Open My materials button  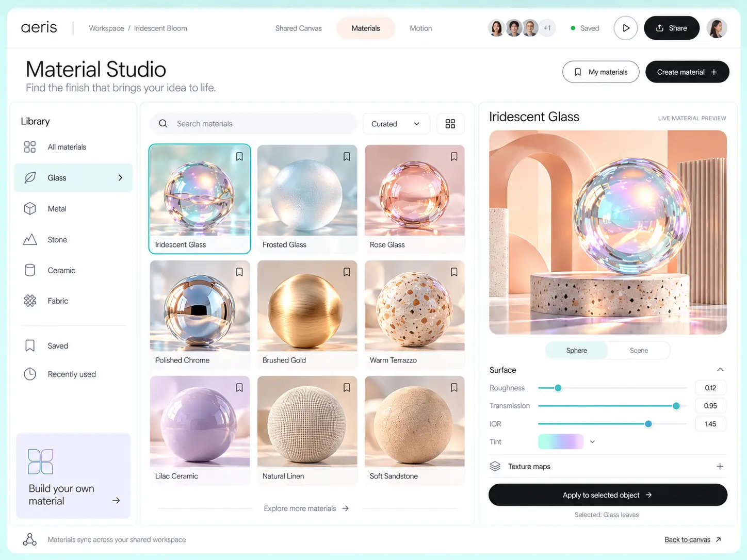tap(601, 72)
